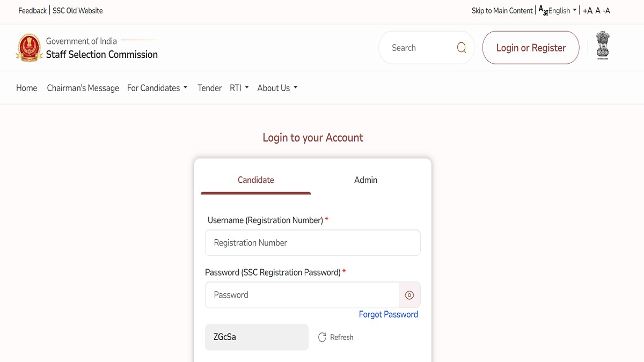
Task: Switch to the Admin tab
Action: coord(365,180)
